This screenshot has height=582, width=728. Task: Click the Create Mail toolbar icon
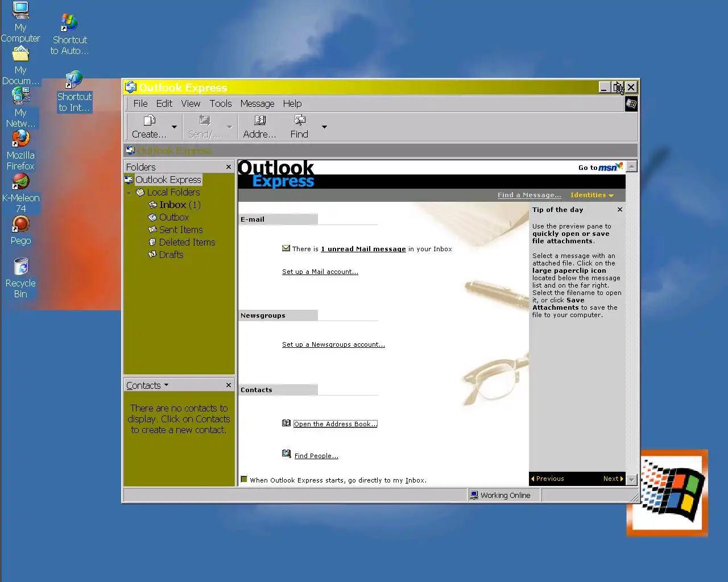[x=150, y=120]
